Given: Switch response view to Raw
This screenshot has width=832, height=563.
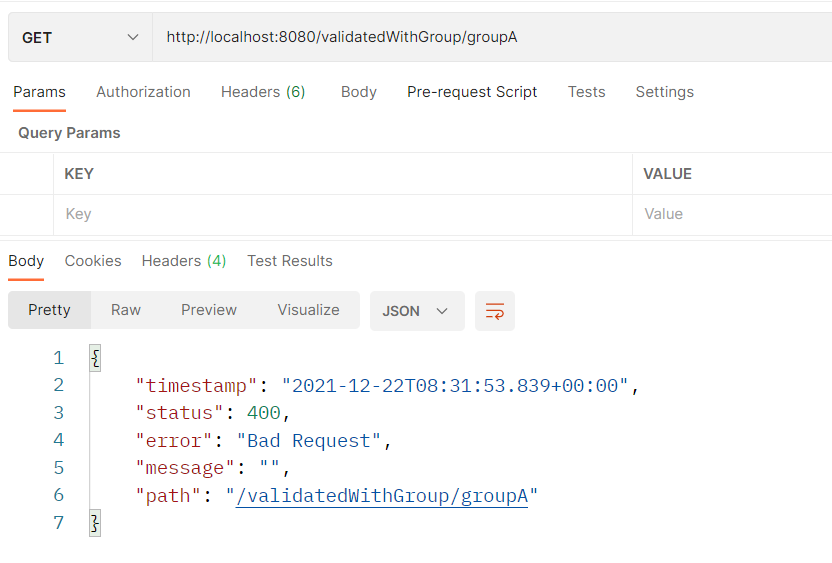Looking at the screenshot, I should click(126, 310).
